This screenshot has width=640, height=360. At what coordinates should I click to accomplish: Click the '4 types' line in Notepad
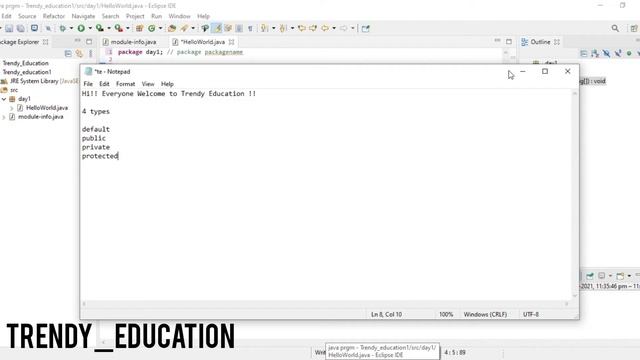[96, 111]
